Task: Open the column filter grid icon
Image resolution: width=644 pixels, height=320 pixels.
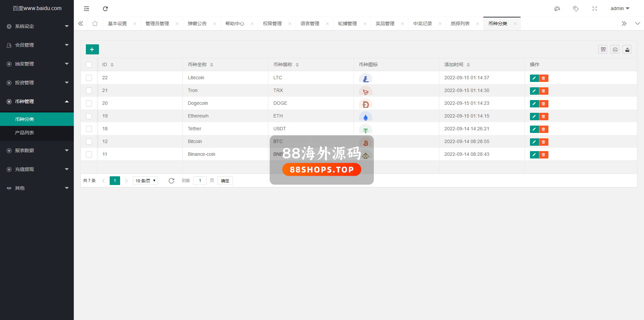Action: tap(603, 50)
